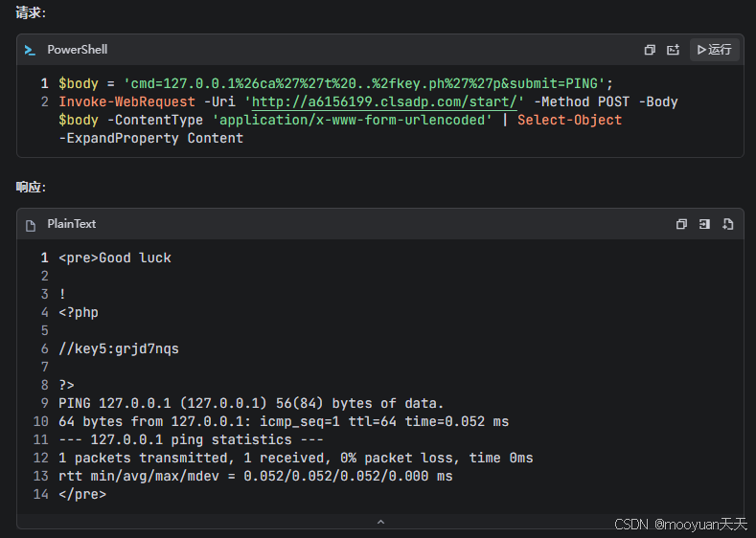Click the //key5:grjd7nqs line
The width and height of the screenshot is (756, 538).
pos(119,348)
